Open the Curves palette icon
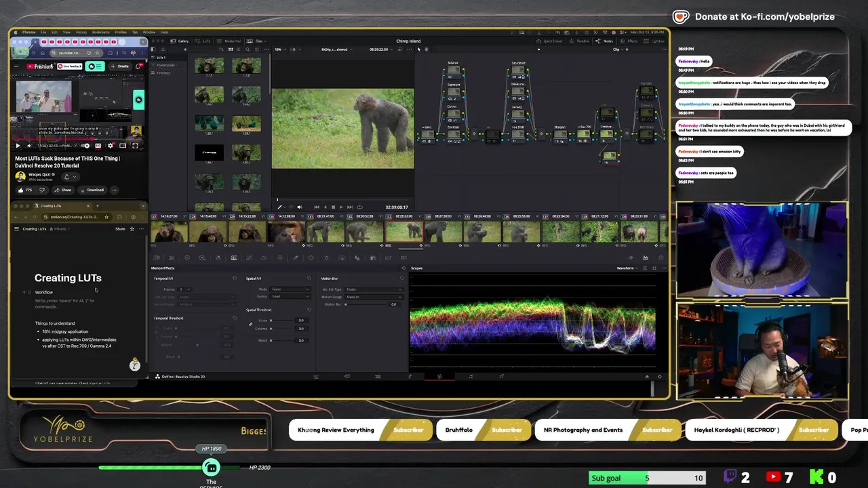 (249, 258)
